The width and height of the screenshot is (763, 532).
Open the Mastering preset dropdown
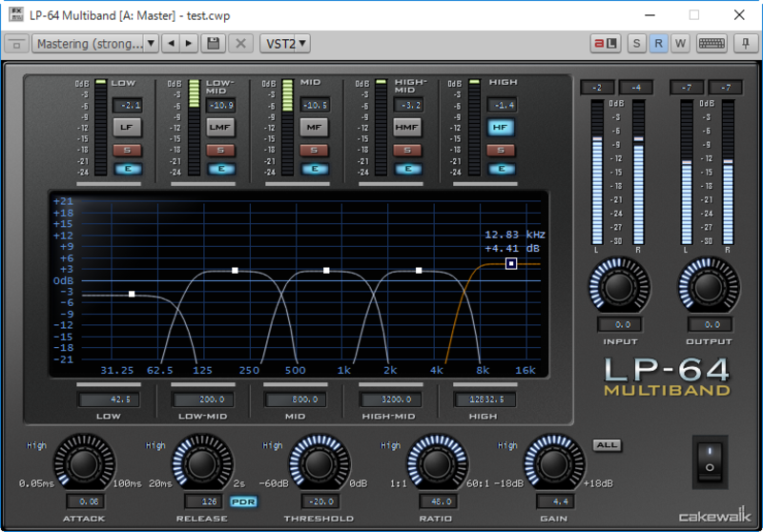click(x=94, y=44)
